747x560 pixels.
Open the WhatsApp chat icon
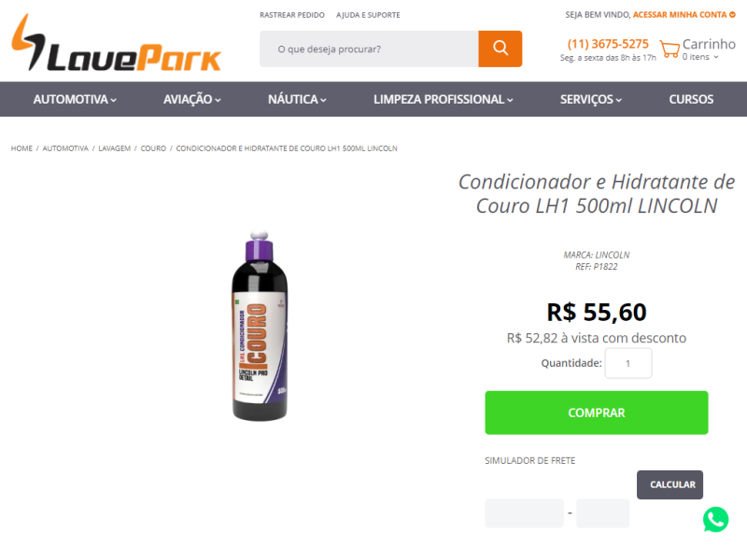click(x=715, y=519)
